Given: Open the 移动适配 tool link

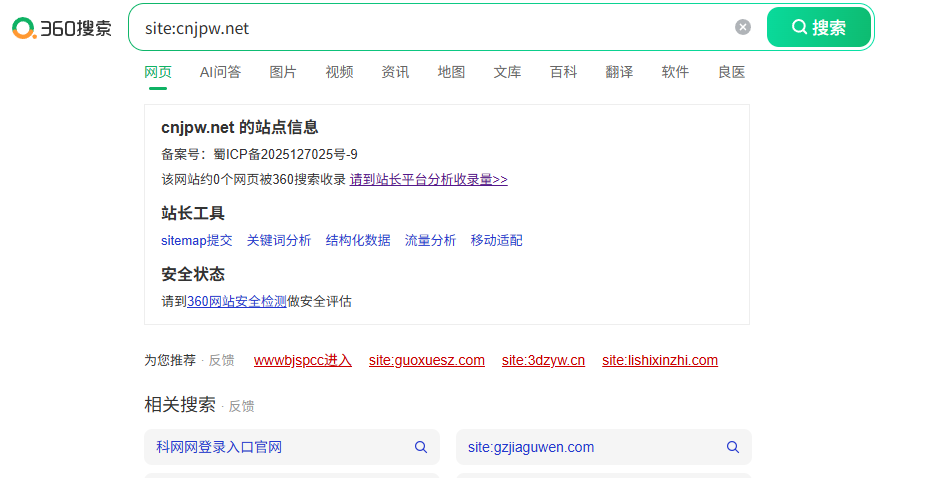Looking at the screenshot, I should point(496,241).
